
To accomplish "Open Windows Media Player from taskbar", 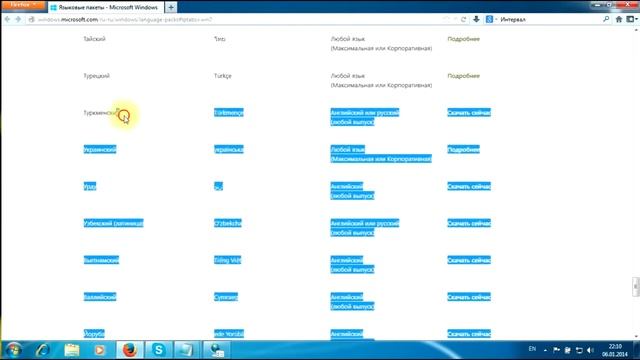I will click(100, 350).
